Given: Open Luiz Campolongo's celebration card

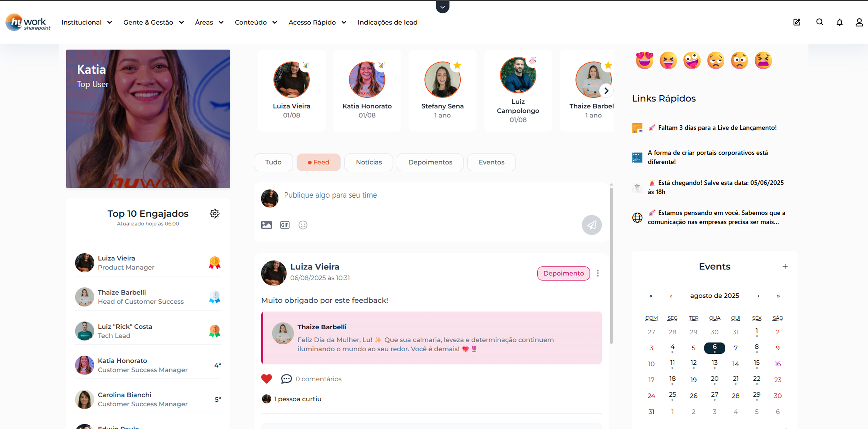Looking at the screenshot, I should pos(518,90).
